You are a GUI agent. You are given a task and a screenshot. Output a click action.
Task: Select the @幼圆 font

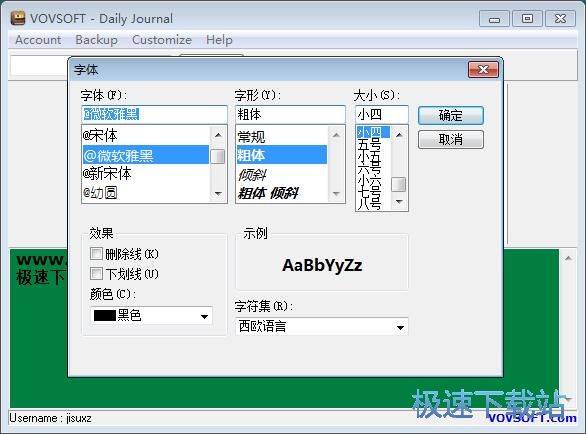tap(145, 193)
